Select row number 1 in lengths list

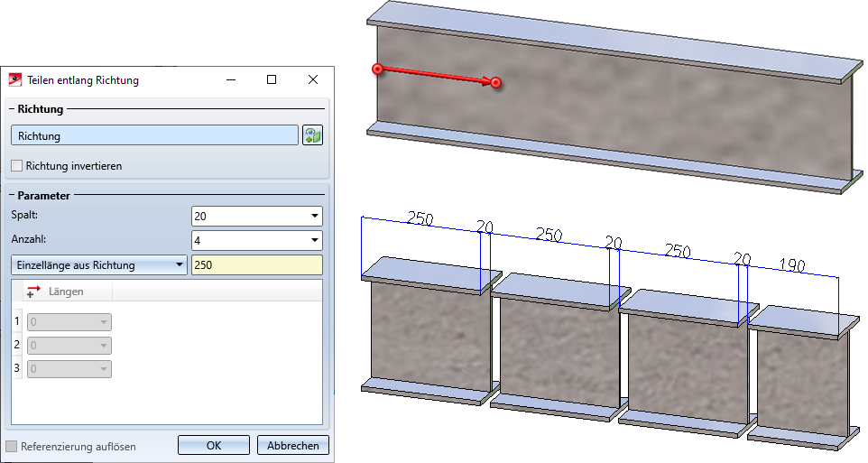tap(16, 321)
